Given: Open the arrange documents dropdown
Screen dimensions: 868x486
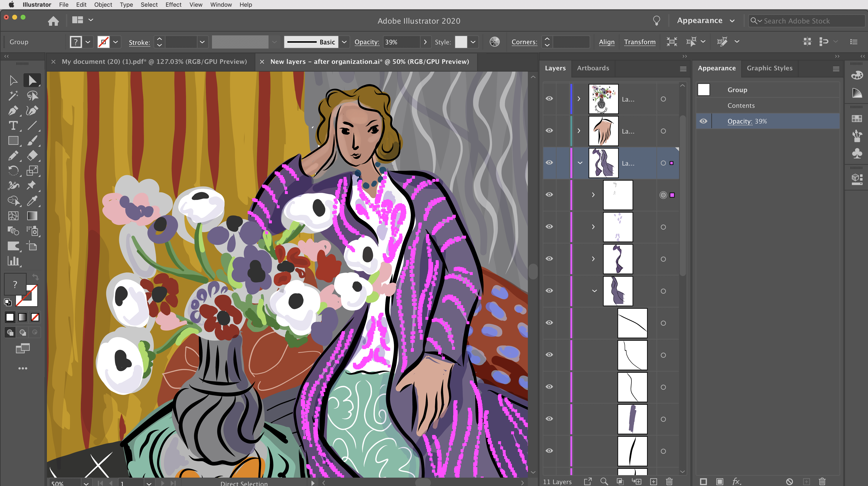Looking at the screenshot, I should 83,20.
